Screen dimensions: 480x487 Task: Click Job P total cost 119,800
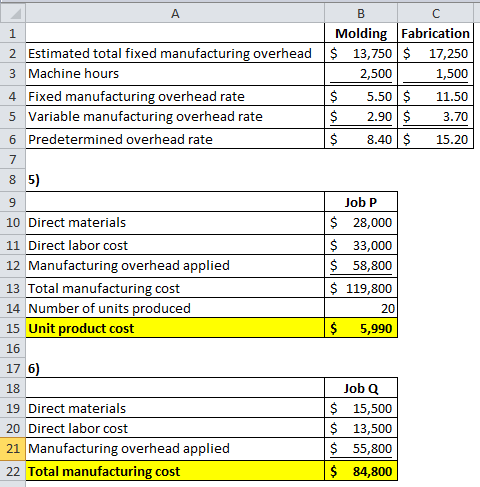[361, 288]
